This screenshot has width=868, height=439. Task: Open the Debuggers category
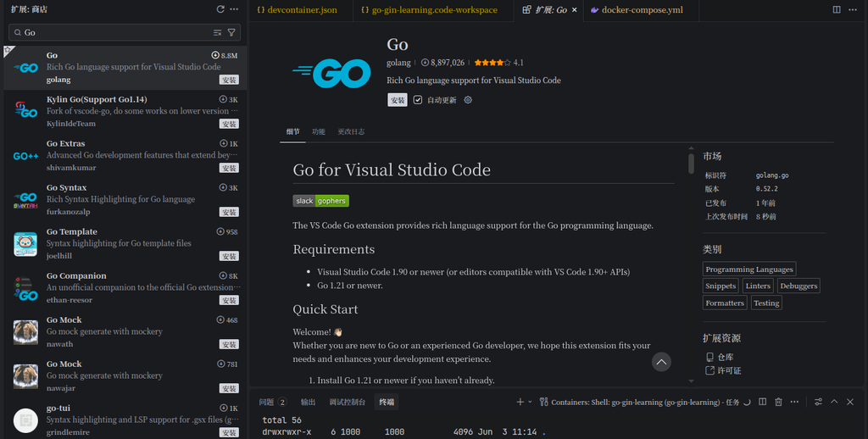click(x=798, y=286)
